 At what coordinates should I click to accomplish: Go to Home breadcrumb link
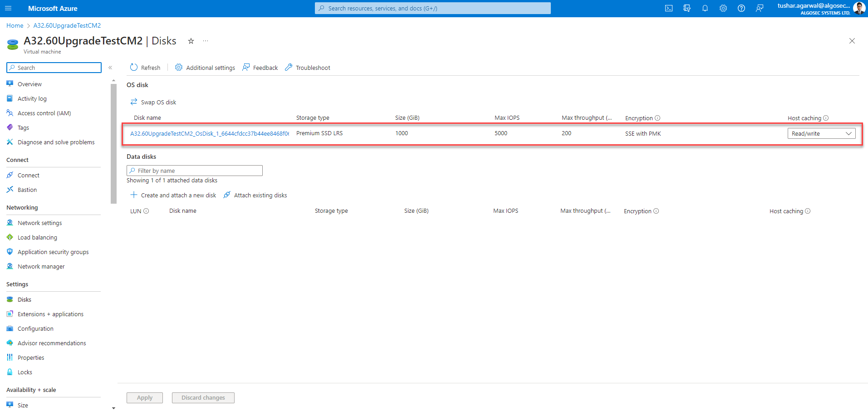pos(15,25)
